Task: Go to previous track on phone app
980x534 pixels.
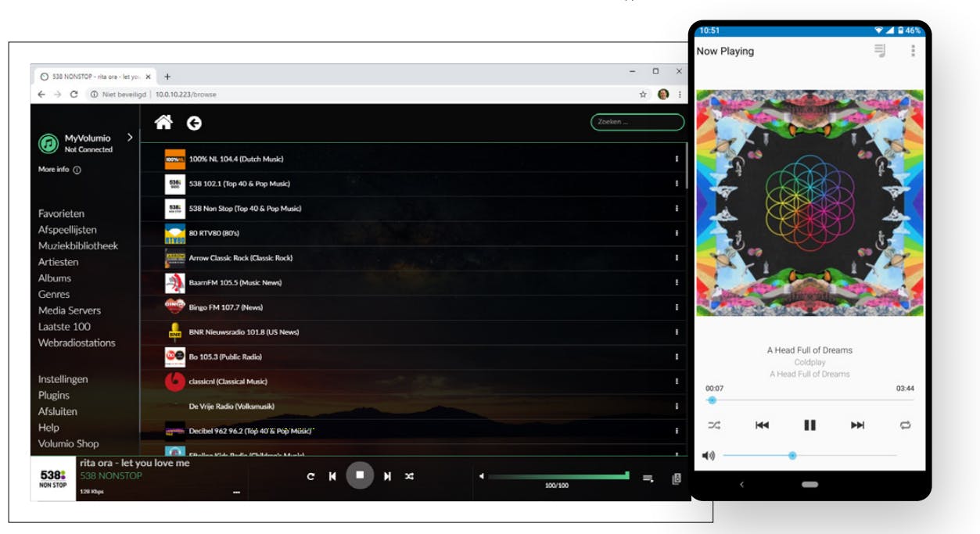Action: (762, 425)
